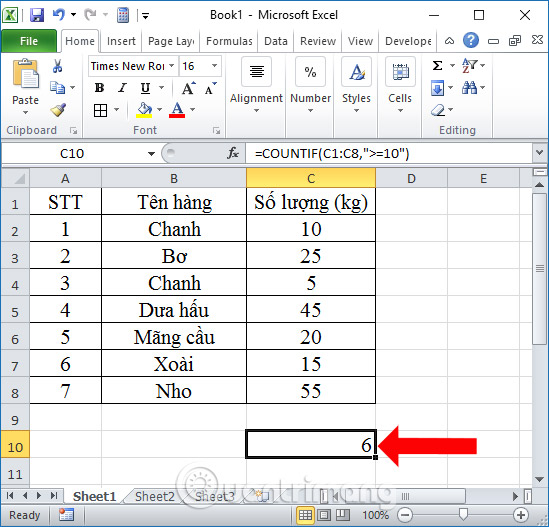Open the font size dropdown

[x=214, y=65]
